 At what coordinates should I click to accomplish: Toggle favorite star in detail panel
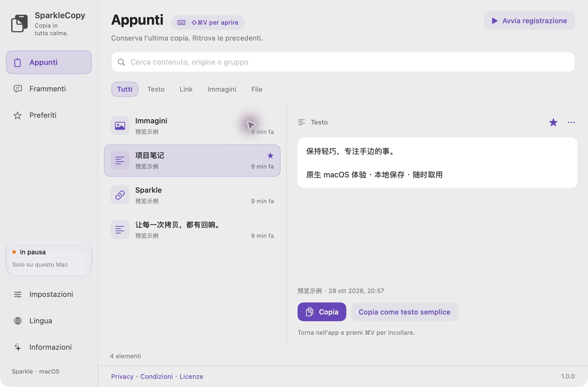[x=553, y=122]
